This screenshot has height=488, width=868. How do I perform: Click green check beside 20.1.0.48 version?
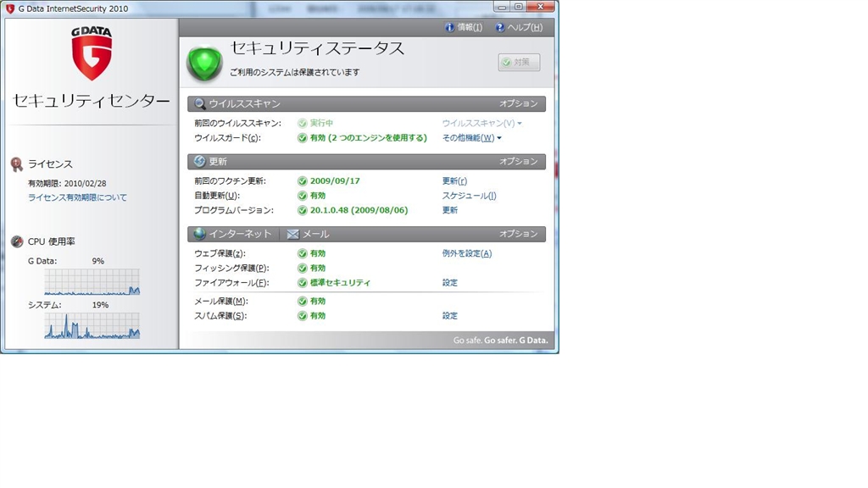303,210
